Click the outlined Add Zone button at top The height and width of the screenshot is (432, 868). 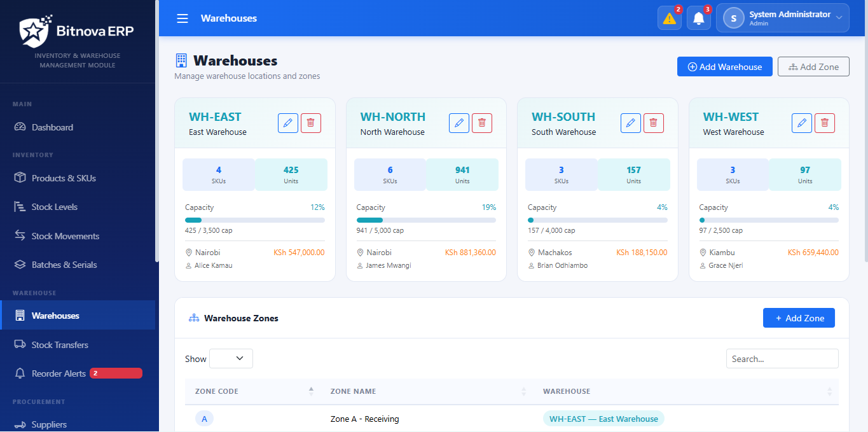[813, 67]
